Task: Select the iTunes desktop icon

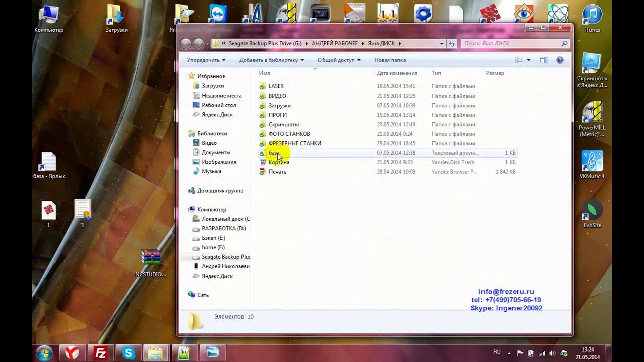Action: point(592,19)
